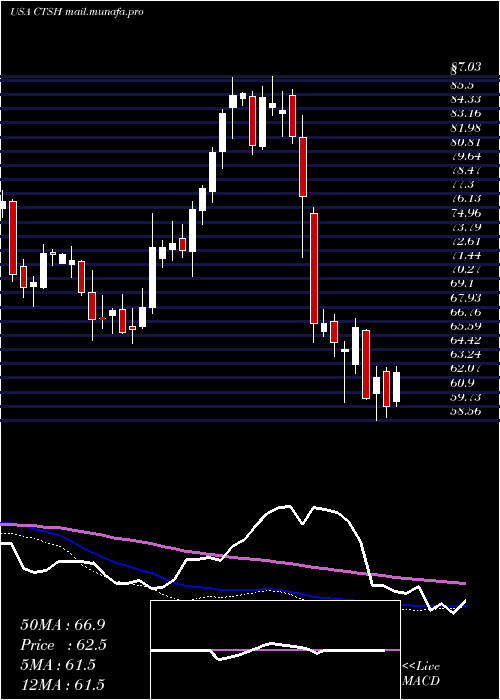
Task: Click the 83.16 price axis label
Action: click(x=465, y=113)
